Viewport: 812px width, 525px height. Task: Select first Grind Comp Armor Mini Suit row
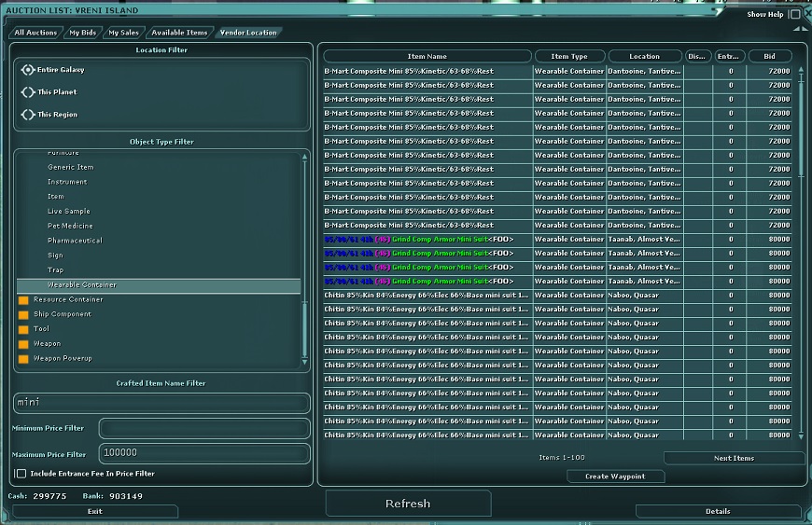click(x=557, y=240)
